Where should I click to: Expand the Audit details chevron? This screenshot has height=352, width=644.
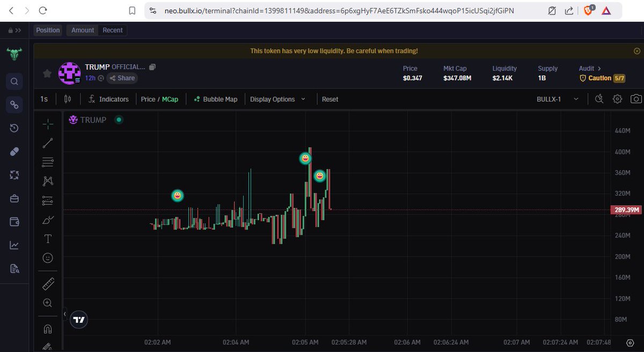coord(599,69)
